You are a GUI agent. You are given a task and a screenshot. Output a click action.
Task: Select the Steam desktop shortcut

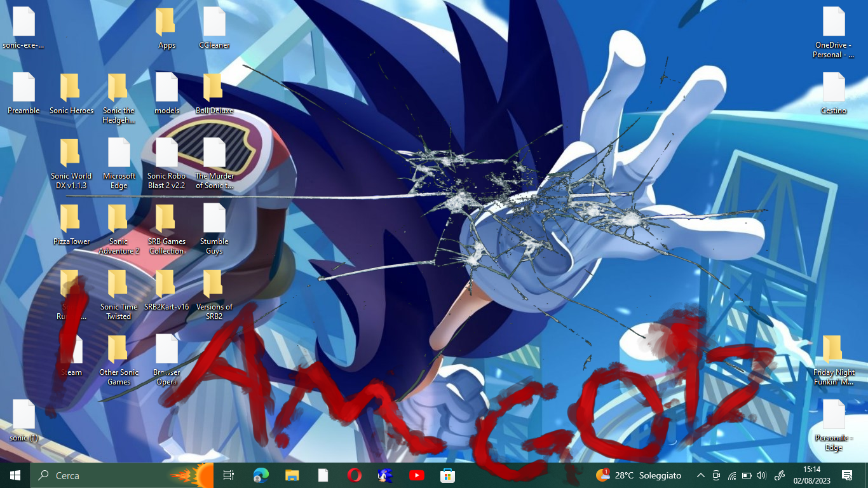71,356
